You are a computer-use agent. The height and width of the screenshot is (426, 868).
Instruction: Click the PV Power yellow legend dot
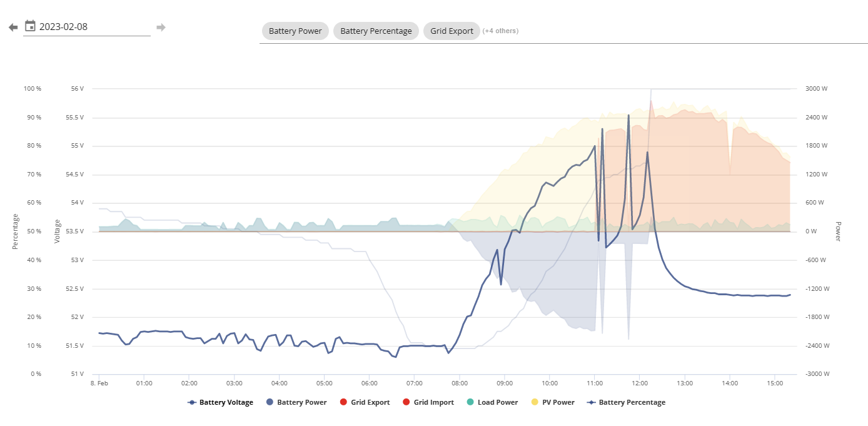pos(533,402)
